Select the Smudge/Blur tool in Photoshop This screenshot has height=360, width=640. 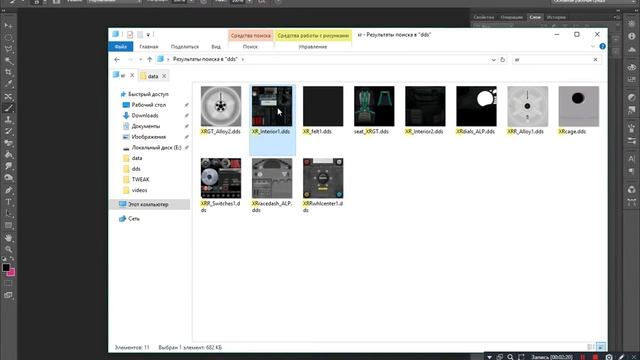tap(8, 166)
